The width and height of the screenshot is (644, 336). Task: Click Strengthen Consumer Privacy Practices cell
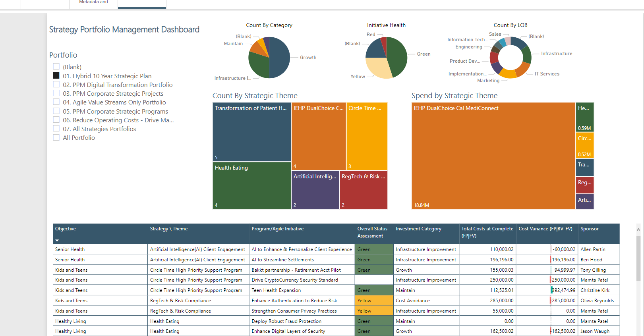(x=302, y=311)
